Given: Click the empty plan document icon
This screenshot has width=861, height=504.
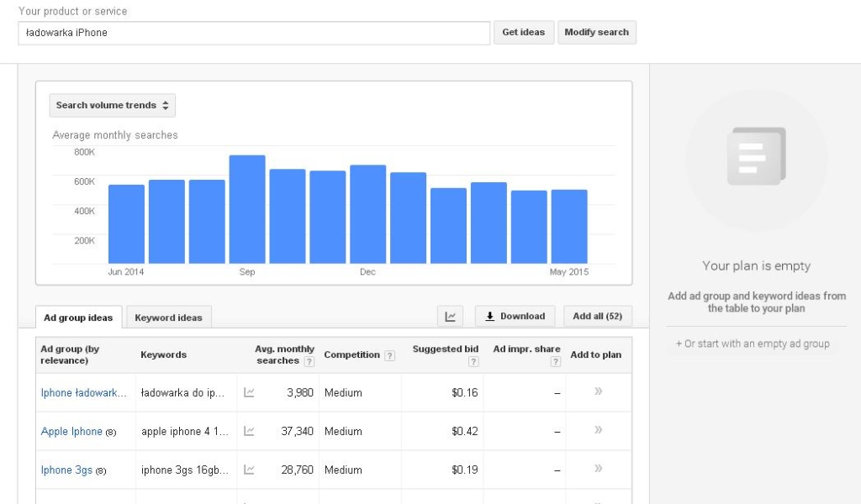Looking at the screenshot, I should (x=756, y=156).
